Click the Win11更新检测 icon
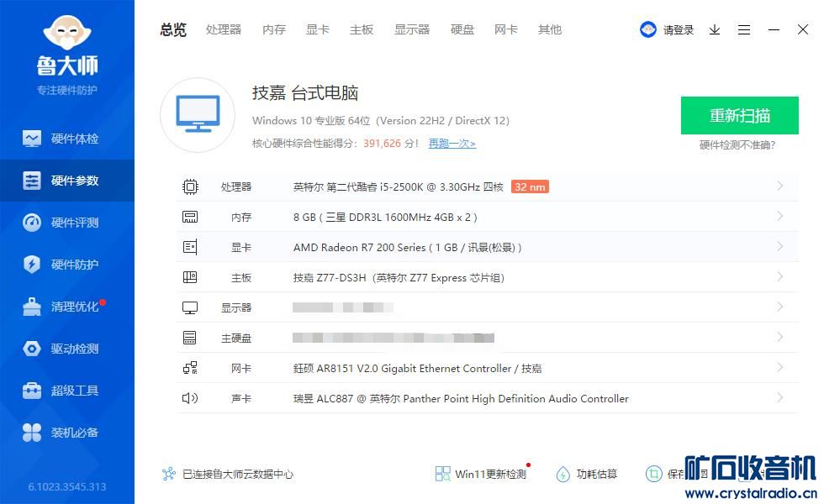 coord(443,474)
